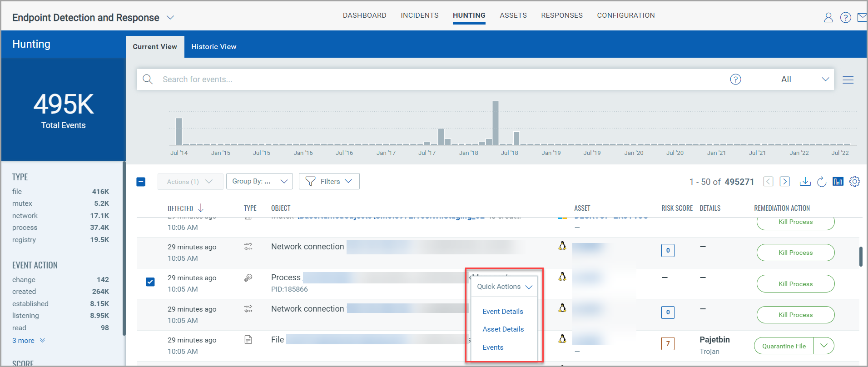Click the tallest histogram bar near Jul '18

pos(496,123)
